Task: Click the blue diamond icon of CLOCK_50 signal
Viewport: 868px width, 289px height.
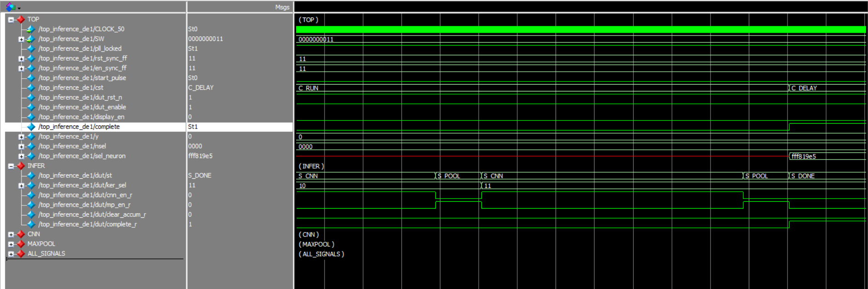Action: 31,29
